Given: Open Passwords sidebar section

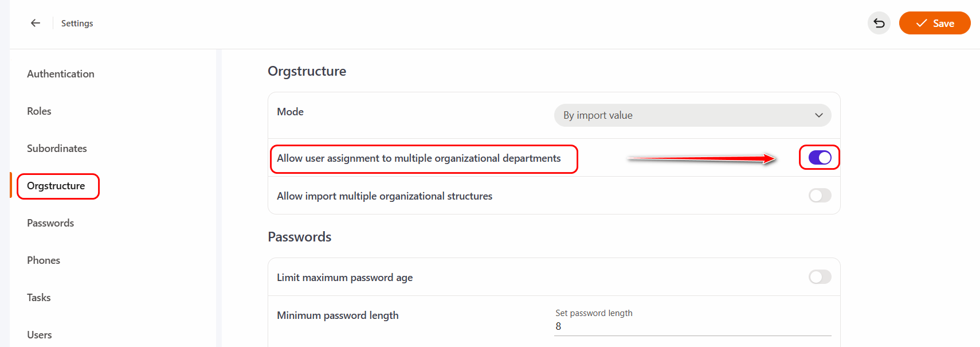Looking at the screenshot, I should (x=50, y=223).
